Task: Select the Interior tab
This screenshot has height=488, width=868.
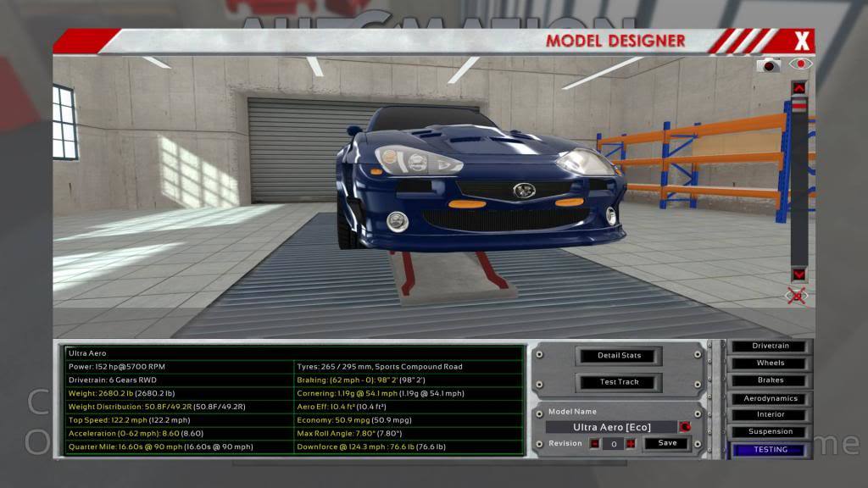Action: (x=770, y=415)
